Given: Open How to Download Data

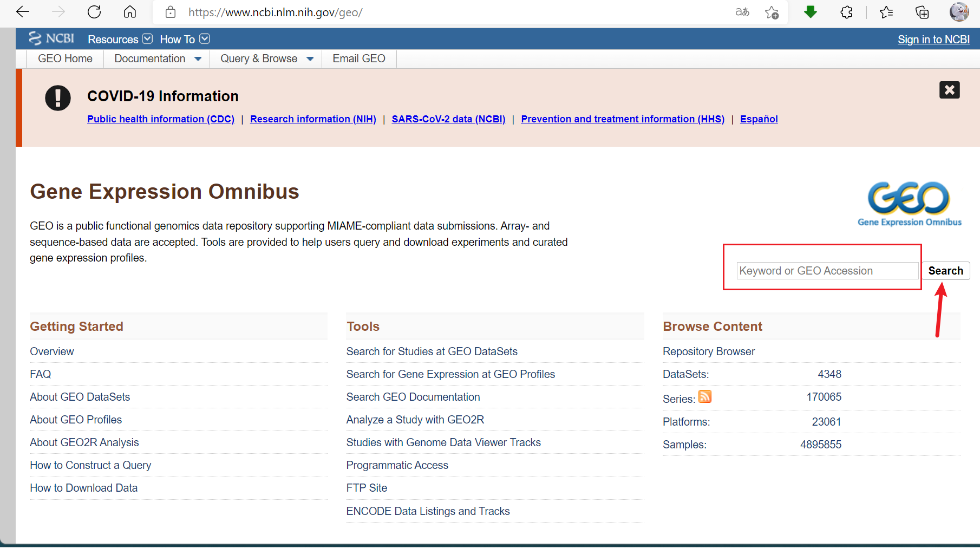Looking at the screenshot, I should point(84,488).
